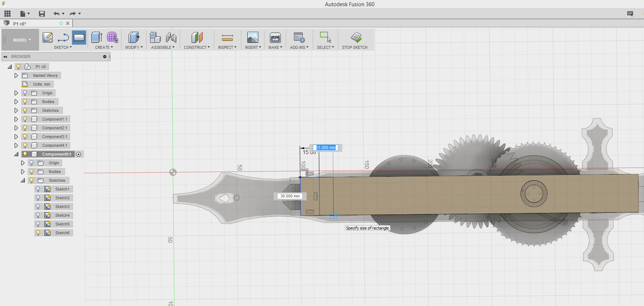Click the Joint assemble icon
This screenshot has width=644, height=306.
171,38
